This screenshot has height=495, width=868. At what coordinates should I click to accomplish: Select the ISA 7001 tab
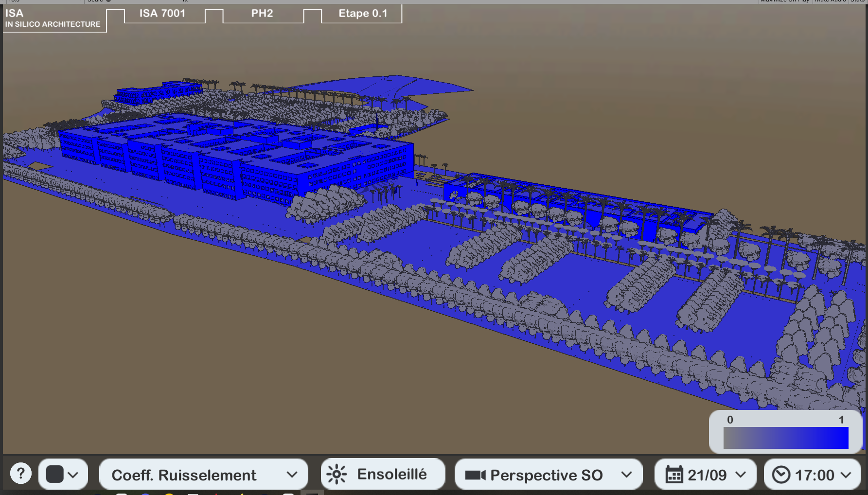coord(162,14)
